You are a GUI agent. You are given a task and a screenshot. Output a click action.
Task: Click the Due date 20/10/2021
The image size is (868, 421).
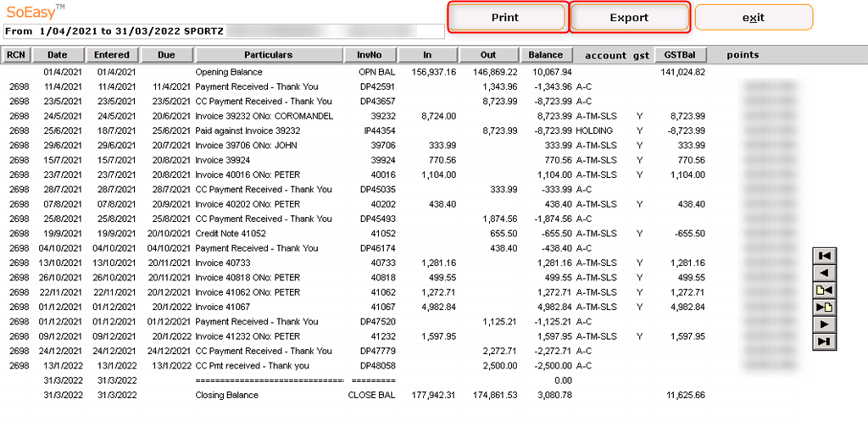pyautogui.click(x=169, y=234)
